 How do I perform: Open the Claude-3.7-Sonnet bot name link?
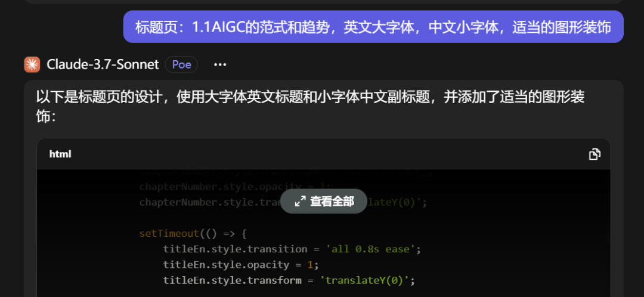[103, 64]
